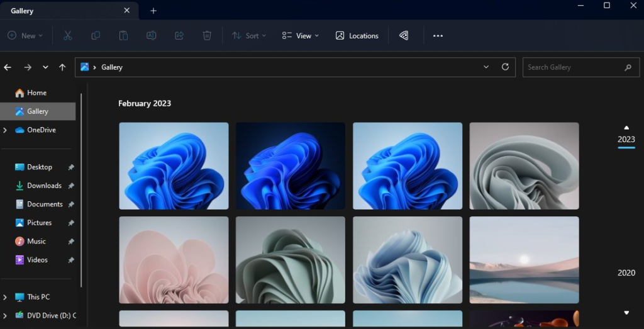Screen dimensions: 644x329
Task: Jump to 2020 on the timeline
Action: click(x=626, y=273)
